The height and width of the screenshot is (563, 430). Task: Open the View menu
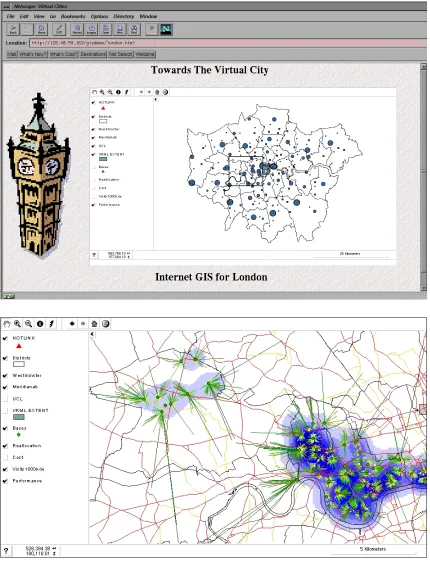tap(39, 17)
